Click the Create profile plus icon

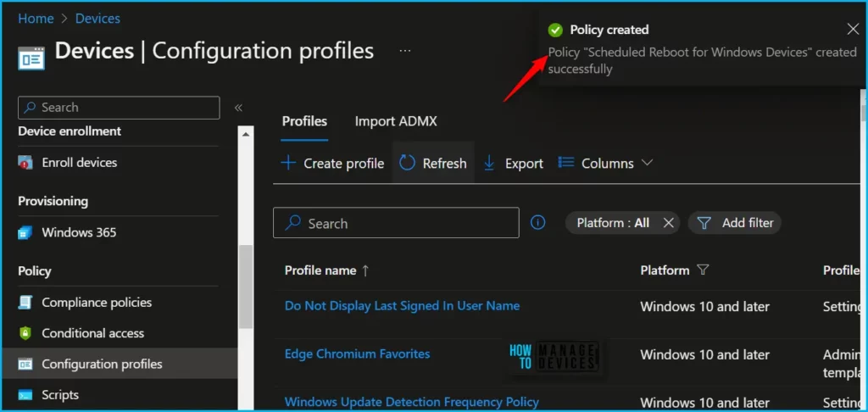click(288, 164)
